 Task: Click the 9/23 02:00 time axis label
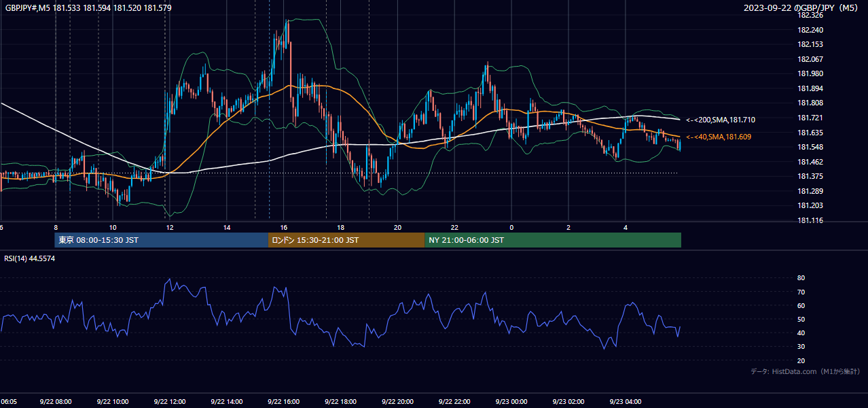568,401
